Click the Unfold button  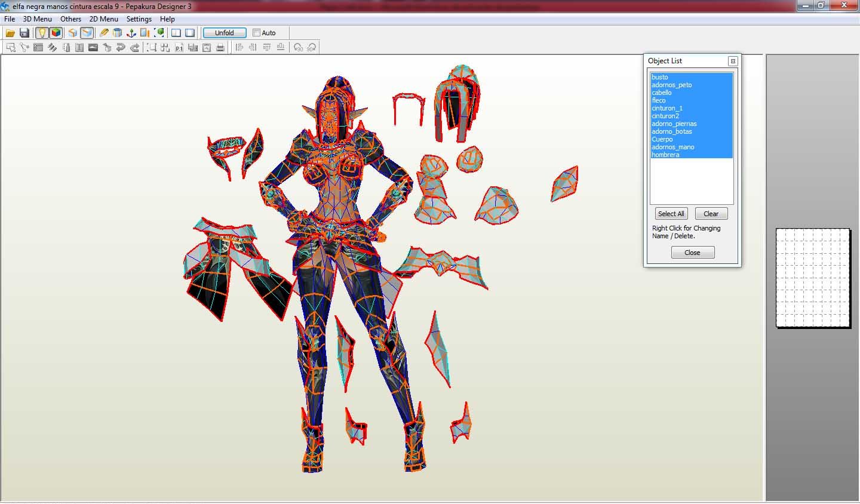pyautogui.click(x=225, y=33)
